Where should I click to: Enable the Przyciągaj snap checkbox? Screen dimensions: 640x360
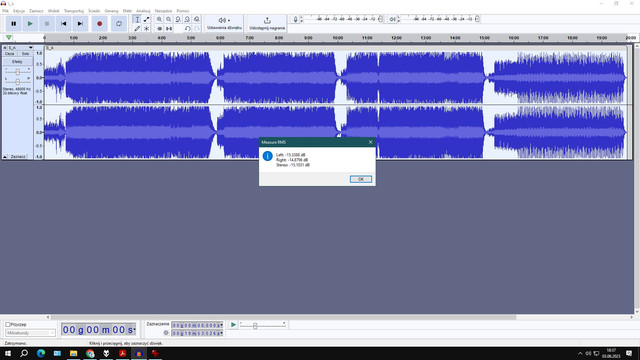point(8,324)
